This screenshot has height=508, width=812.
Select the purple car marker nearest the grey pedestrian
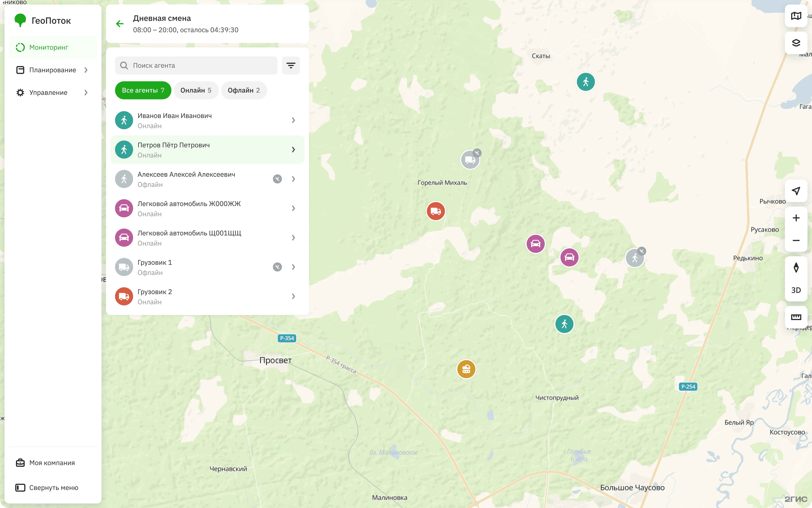pyautogui.click(x=569, y=257)
